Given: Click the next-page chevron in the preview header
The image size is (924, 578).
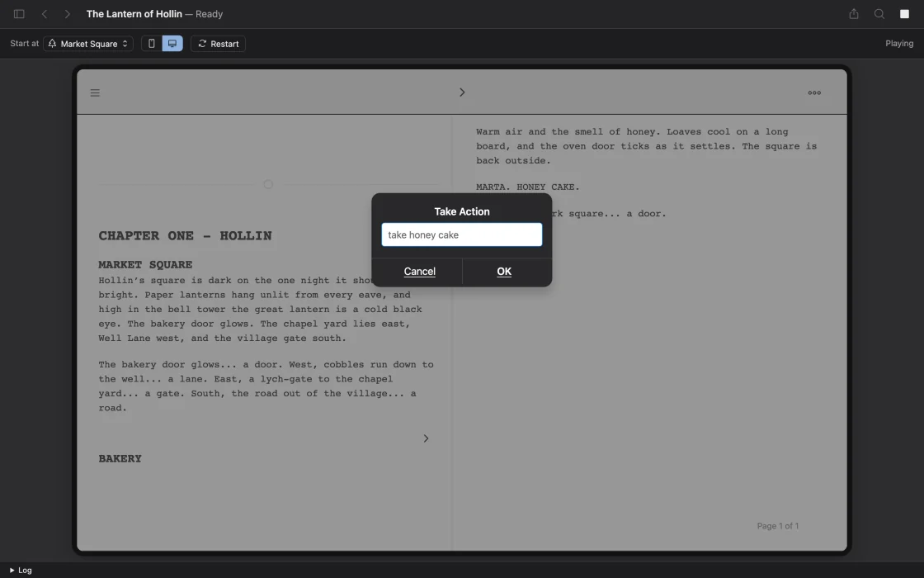Looking at the screenshot, I should 462,92.
